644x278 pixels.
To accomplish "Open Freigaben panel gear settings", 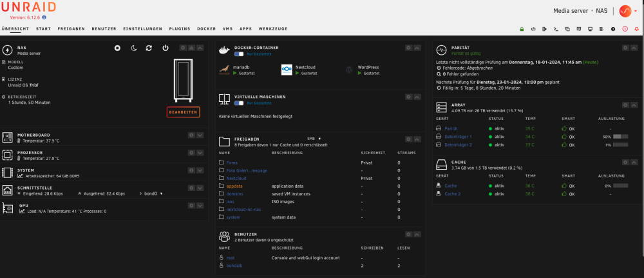I will 409,139.
